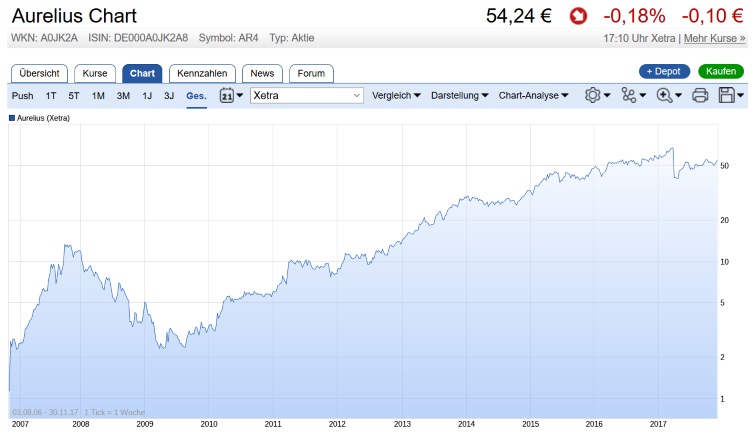
Task: Select the 1M time range
Action: 98,96
